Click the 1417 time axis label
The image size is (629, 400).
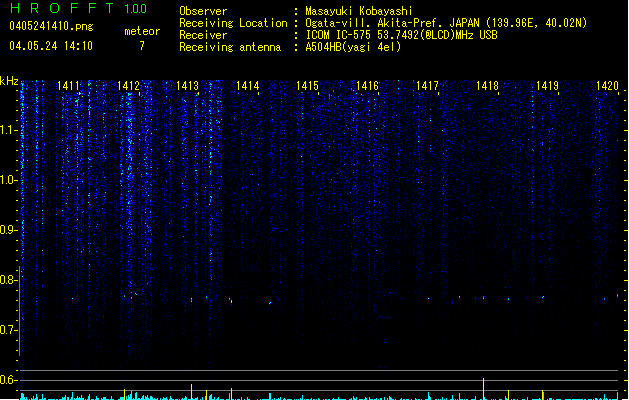pyautogui.click(x=427, y=86)
